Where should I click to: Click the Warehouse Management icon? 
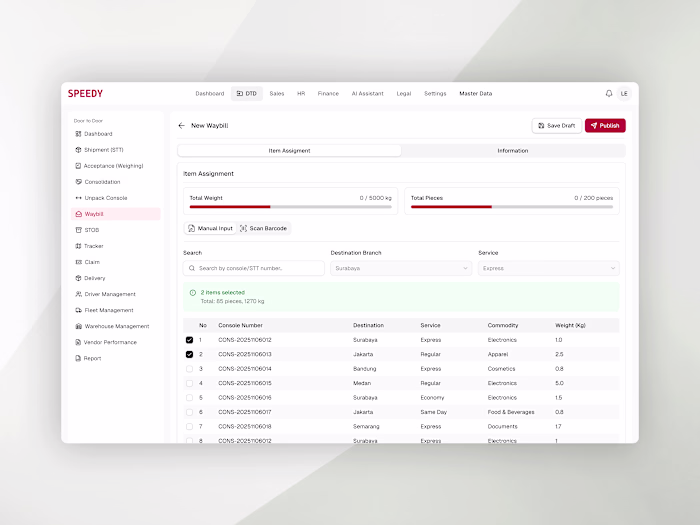coord(79,326)
